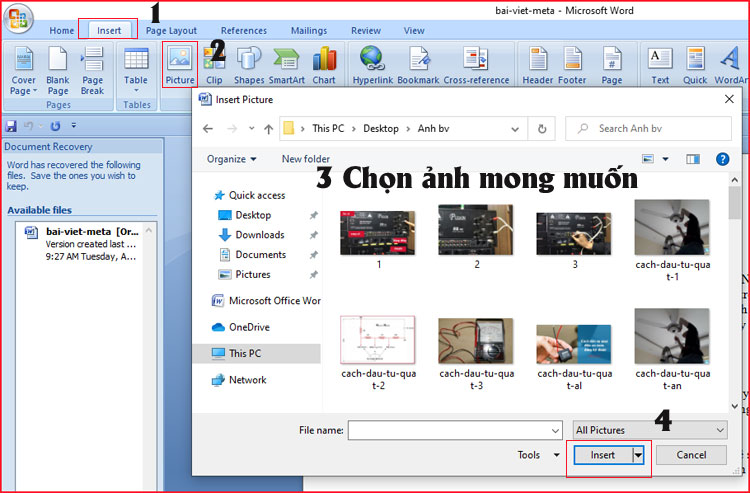This screenshot has height=493, width=750.
Task: Open the All Pictures file type dropdown
Action: (x=650, y=430)
